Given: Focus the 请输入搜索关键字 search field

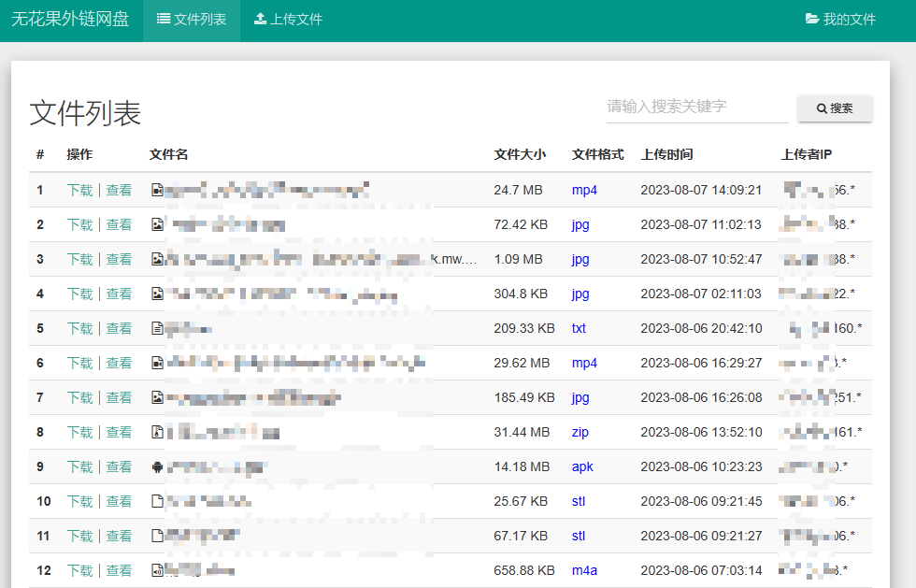Looking at the screenshot, I should pos(697,107).
